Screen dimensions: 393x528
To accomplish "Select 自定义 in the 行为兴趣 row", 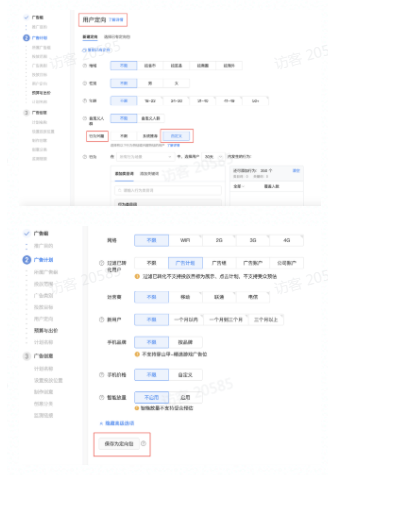I will coord(176,136).
